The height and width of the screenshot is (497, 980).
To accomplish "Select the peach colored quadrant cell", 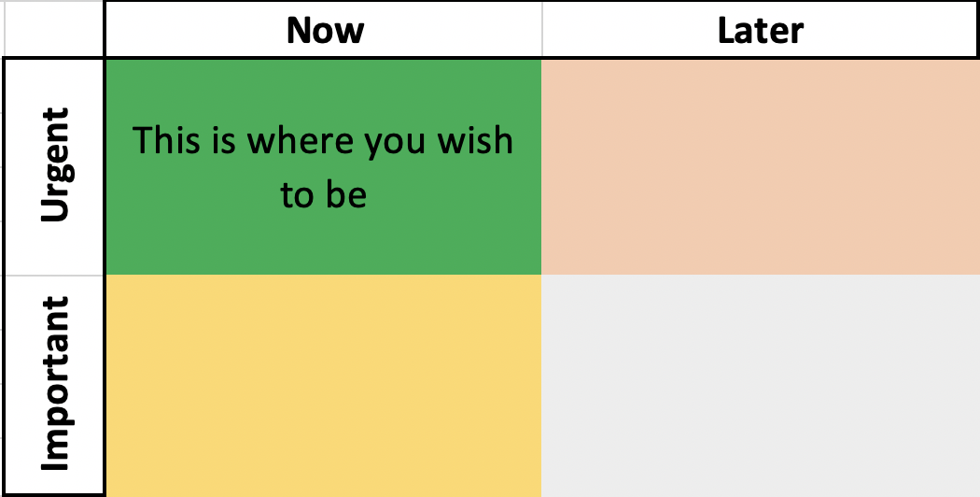I will (x=760, y=166).
